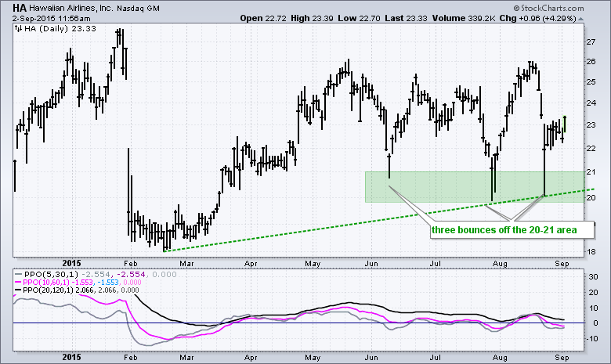Screen dimensions: 611x364
Task: Click the latest green price bar near 23
Action: point(565,124)
